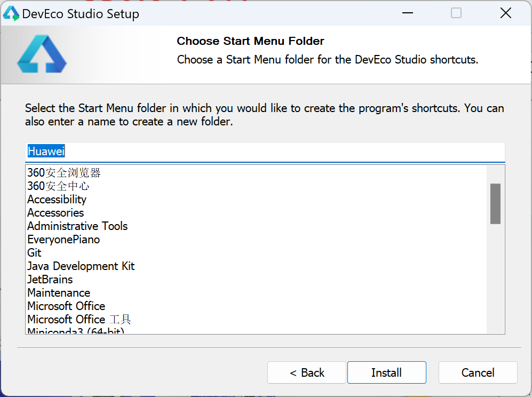Screen dimensions: 532x397
Task: Click the Install button
Action: pyautogui.click(x=386, y=372)
